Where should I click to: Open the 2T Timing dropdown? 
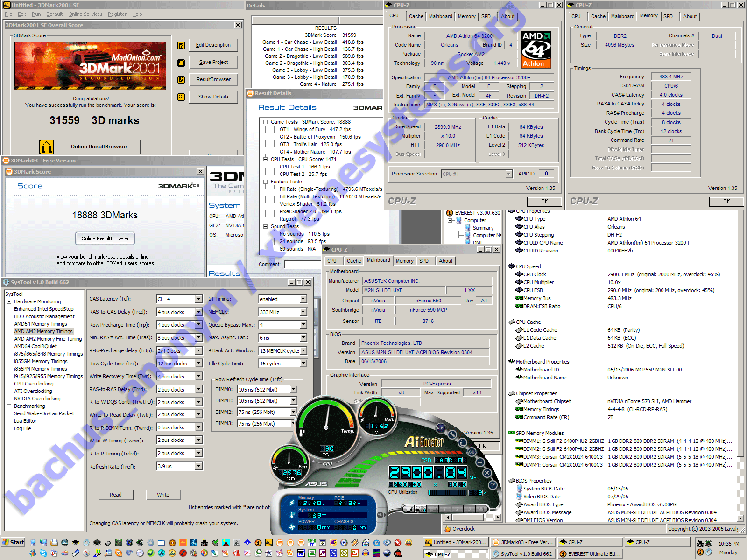[303, 299]
